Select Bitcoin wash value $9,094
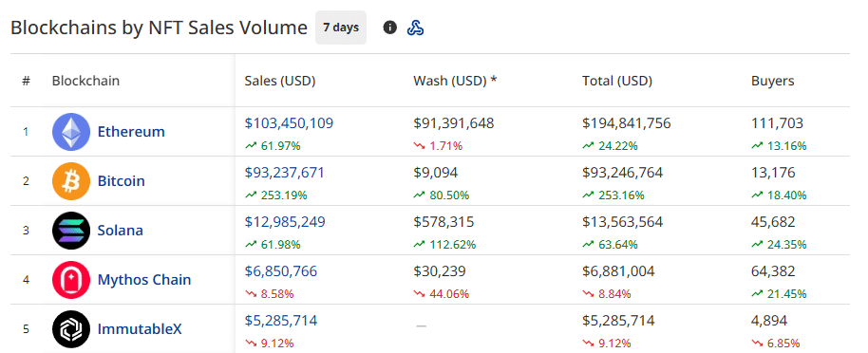 click(436, 172)
